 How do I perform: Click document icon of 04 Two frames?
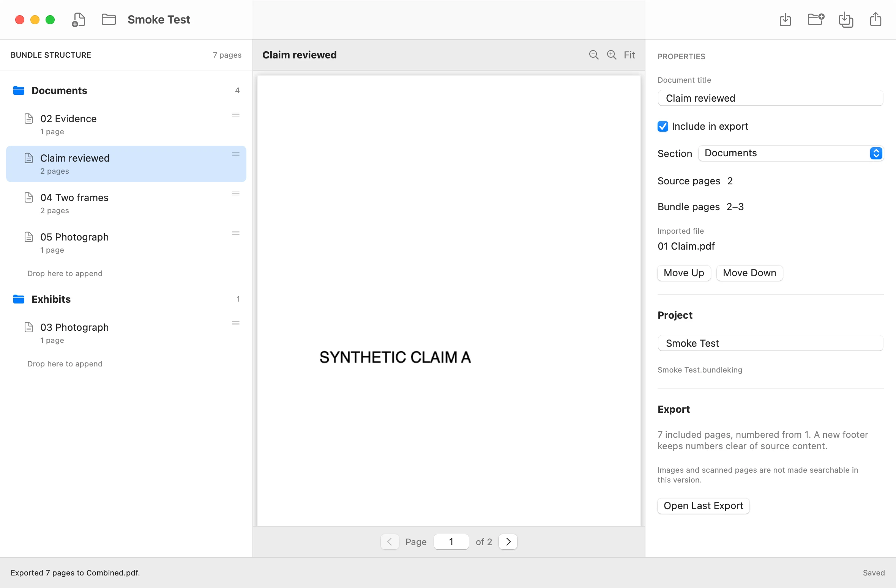coord(29,197)
